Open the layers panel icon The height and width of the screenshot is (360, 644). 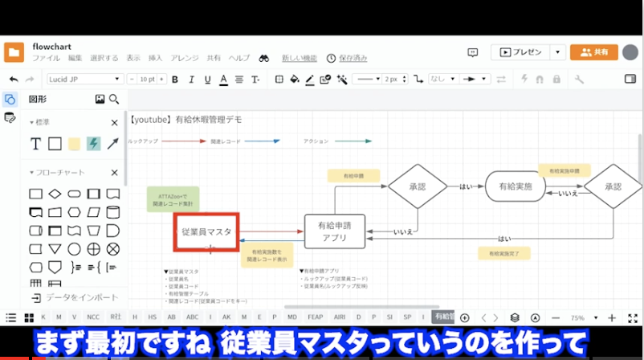(x=515, y=317)
